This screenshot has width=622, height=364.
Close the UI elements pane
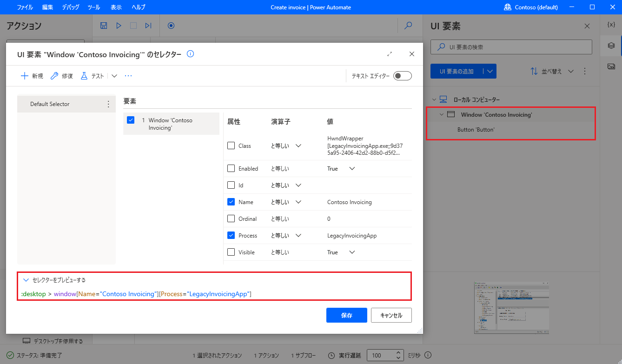click(x=587, y=26)
